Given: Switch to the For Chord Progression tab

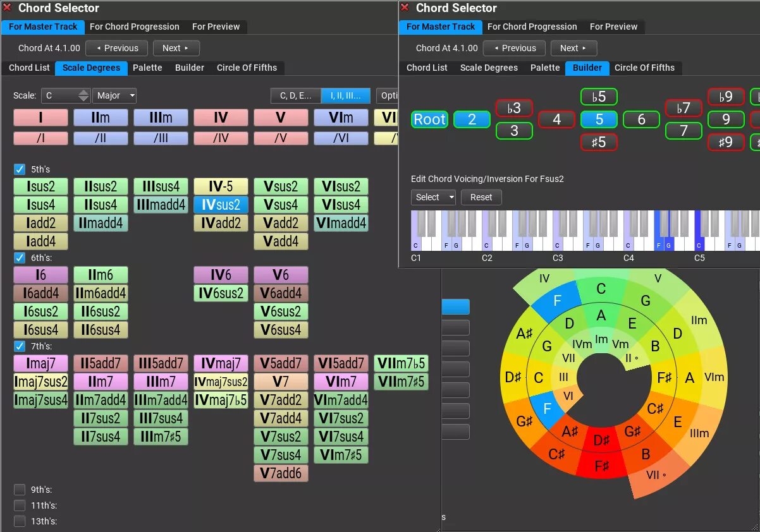Looking at the screenshot, I should (x=135, y=27).
